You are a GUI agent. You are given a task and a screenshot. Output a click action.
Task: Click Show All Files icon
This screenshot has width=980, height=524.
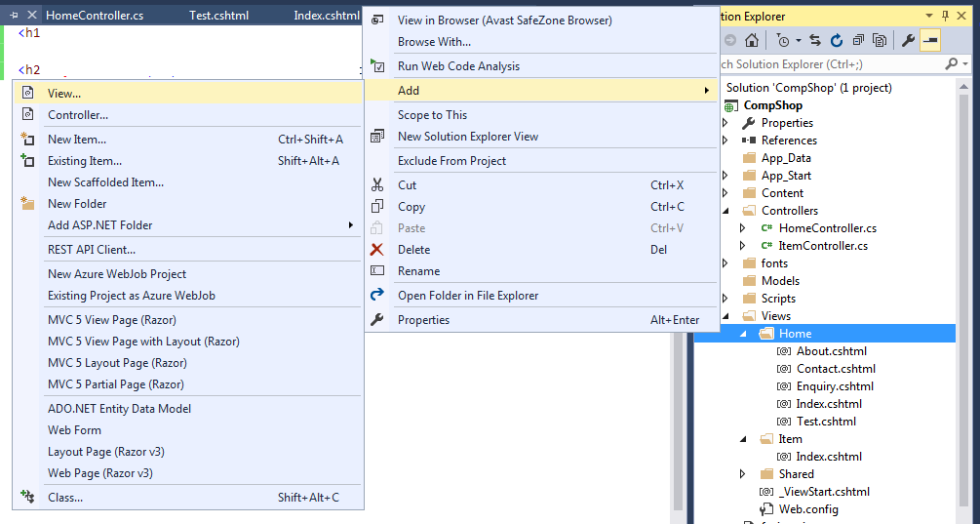point(880,41)
